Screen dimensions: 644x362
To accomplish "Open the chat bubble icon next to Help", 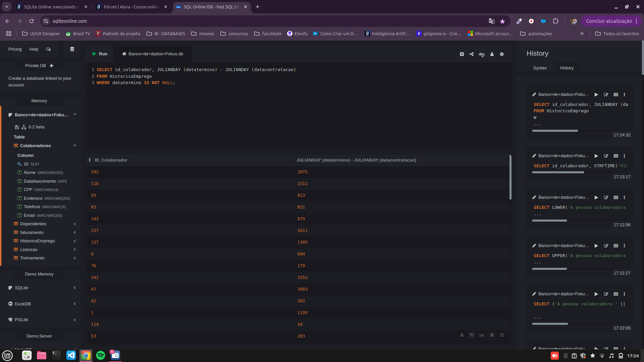I will (48, 49).
